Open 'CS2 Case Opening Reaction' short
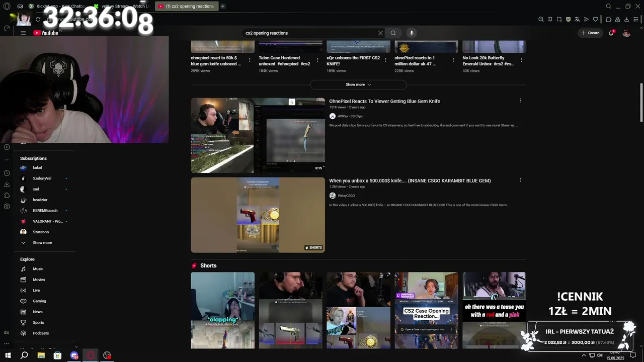The width and height of the screenshot is (644, 362). (426, 310)
